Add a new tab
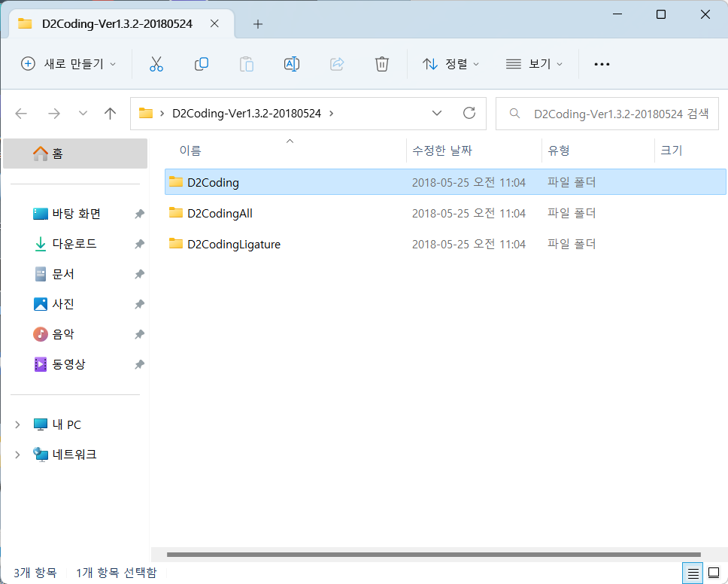This screenshot has width=728, height=584. pos(258,24)
